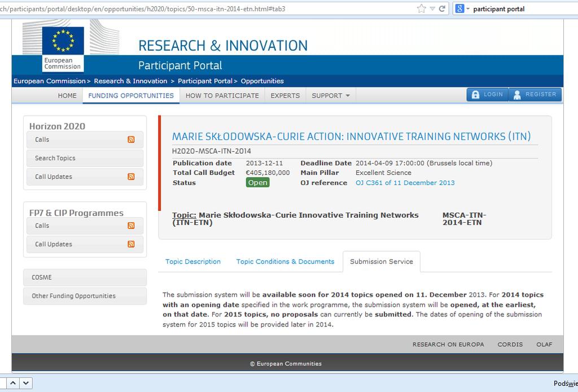
Task: Click the European Commission flag logo
Action: [63, 49]
